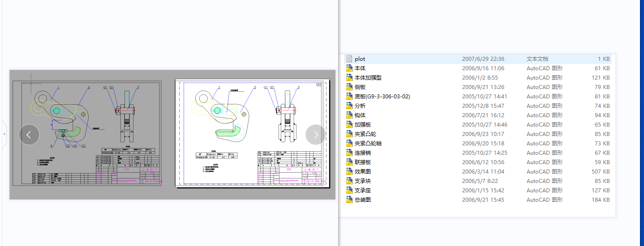Viewport: 644px width, 246px height.
Task: Open the white-background drawing thumbnail
Action: [x=252, y=133]
